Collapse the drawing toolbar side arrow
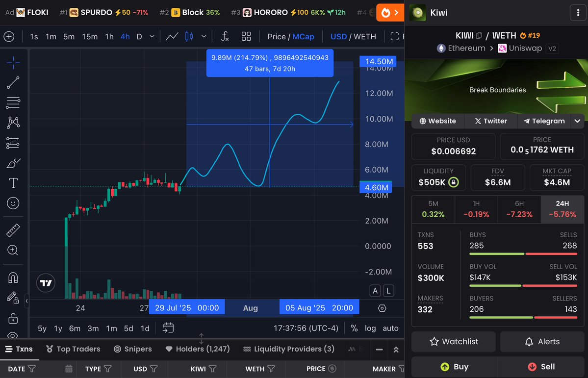Image resolution: width=588 pixels, height=378 pixels. [x=26, y=301]
